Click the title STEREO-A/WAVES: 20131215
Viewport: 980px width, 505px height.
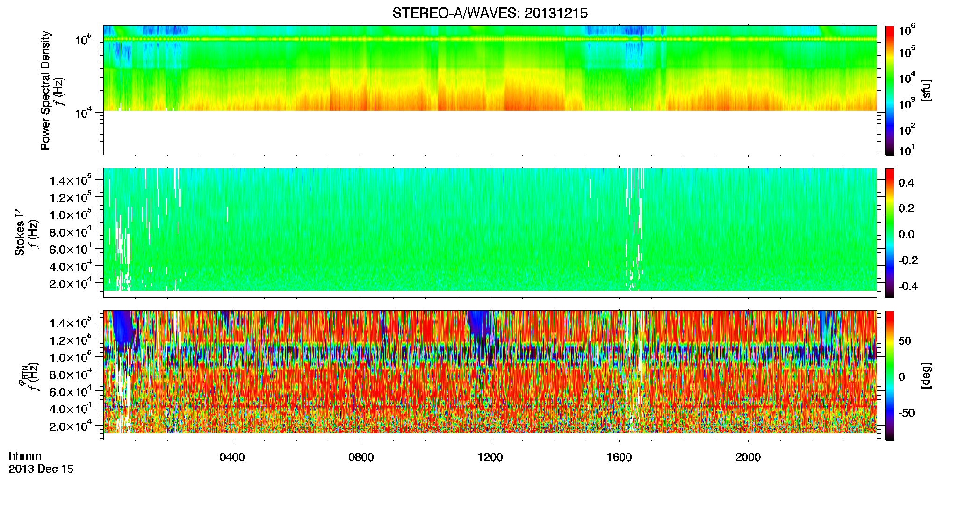tap(490, 14)
